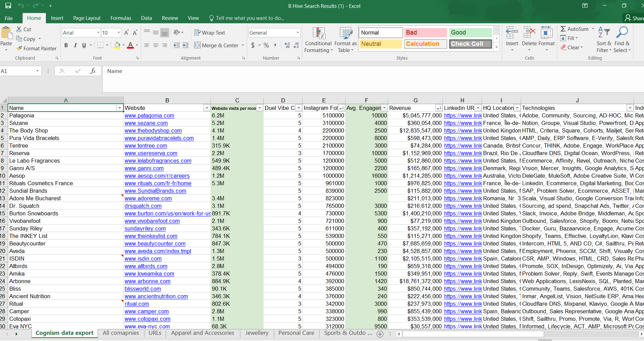Select Bottom Align icon
The height and width of the screenshot is (341, 644).
tap(165, 33)
